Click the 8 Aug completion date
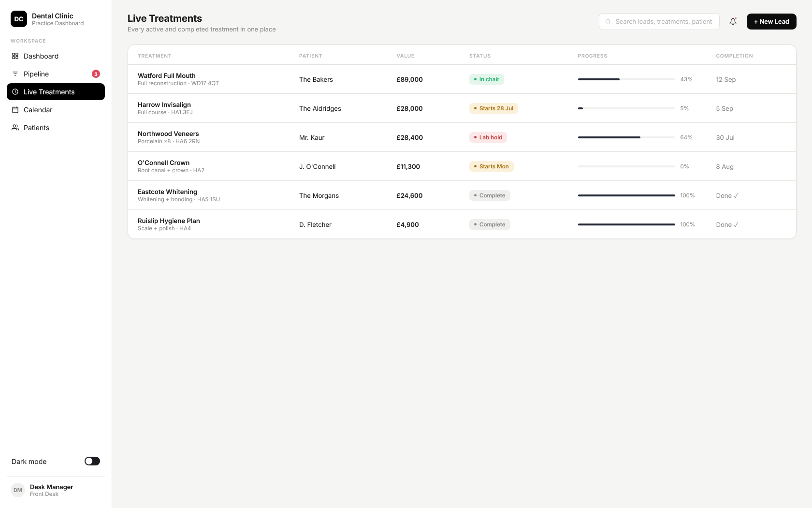This screenshot has width=812, height=508. click(725, 166)
